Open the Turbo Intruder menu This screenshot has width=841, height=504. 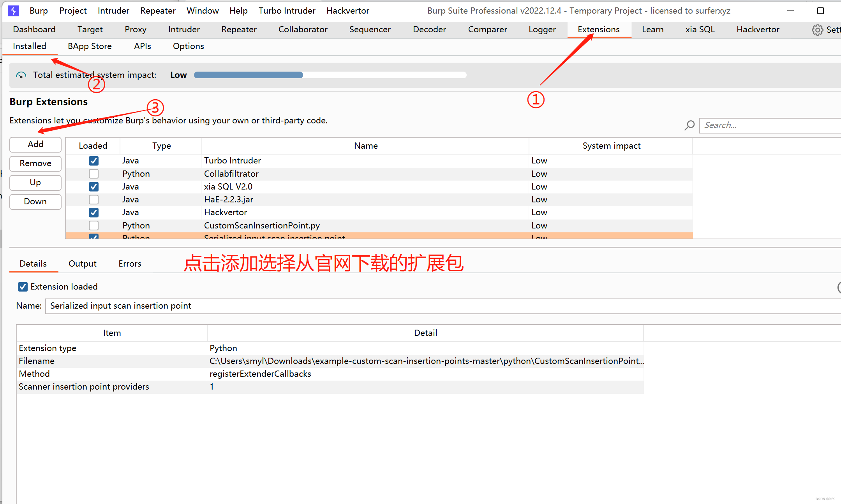pyautogui.click(x=287, y=11)
